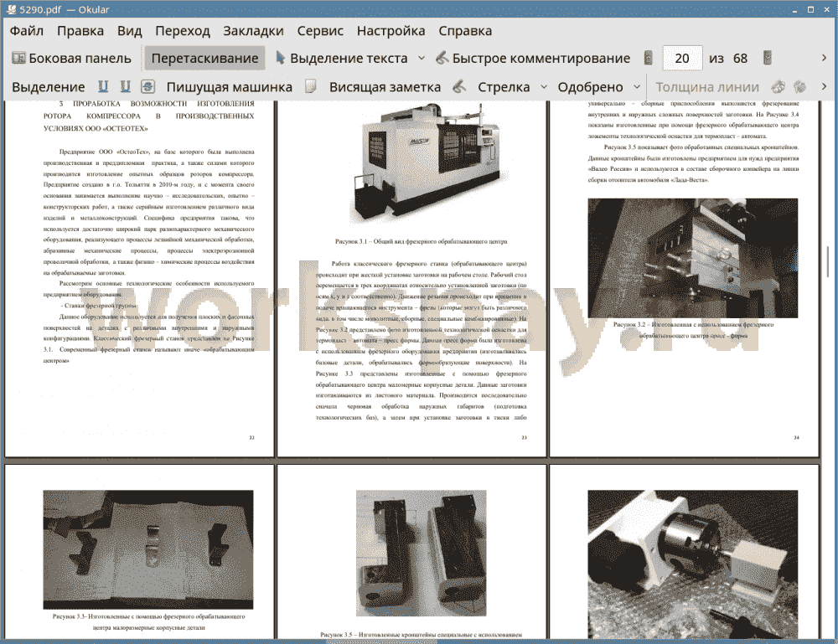Expand the Стрелка tool dropdown
This screenshot has width=838, height=644.
tap(544, 86)
